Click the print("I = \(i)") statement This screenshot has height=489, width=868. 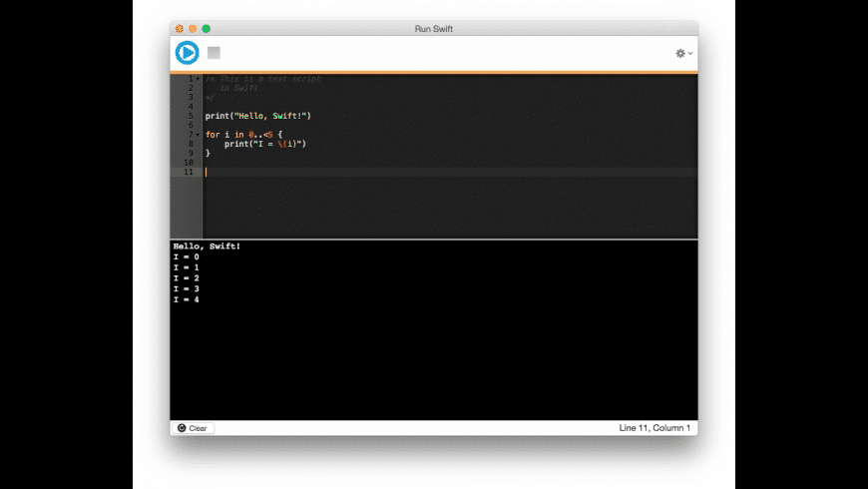coord(265,144)
